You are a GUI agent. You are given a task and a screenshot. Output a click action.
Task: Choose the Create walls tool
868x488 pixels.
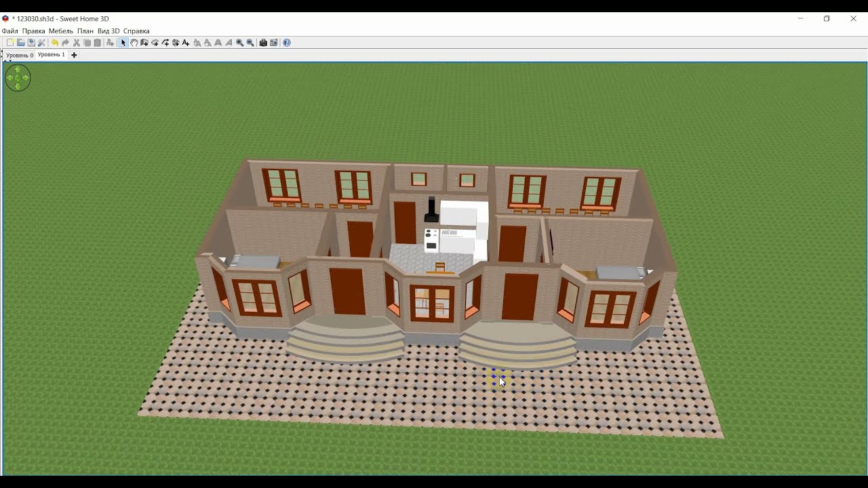pyautogui.click(x=144, y=43)
